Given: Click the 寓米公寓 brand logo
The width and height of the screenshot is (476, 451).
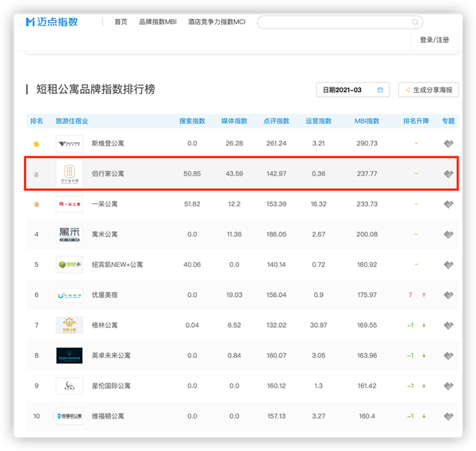Looking at the screenshot, I should (69, 234).
